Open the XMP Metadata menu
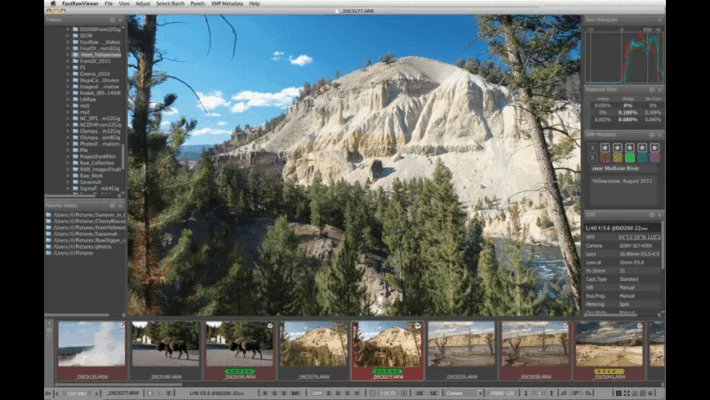The image size is (710, 400). (227, 4)
